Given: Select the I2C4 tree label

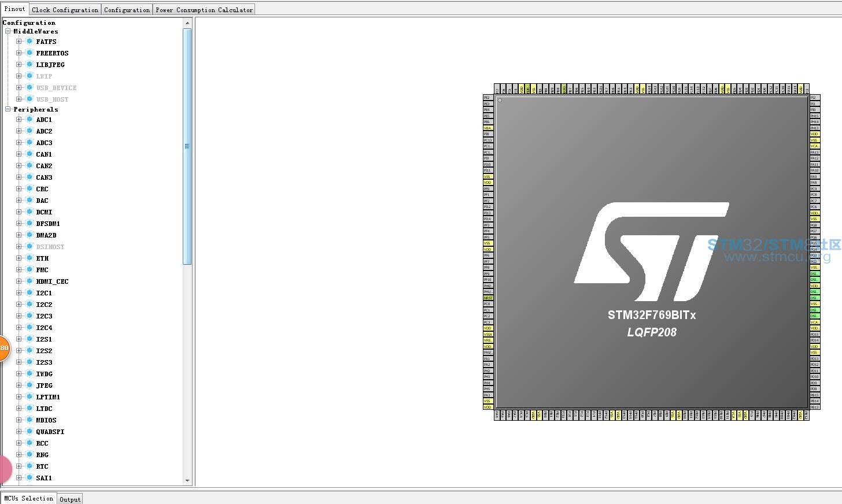Looking at the screenshot, I should pyautogui.click(x=44, y=328).
